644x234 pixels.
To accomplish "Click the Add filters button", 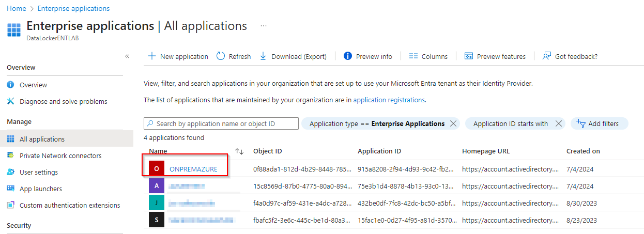I will [x=599, y=123].
